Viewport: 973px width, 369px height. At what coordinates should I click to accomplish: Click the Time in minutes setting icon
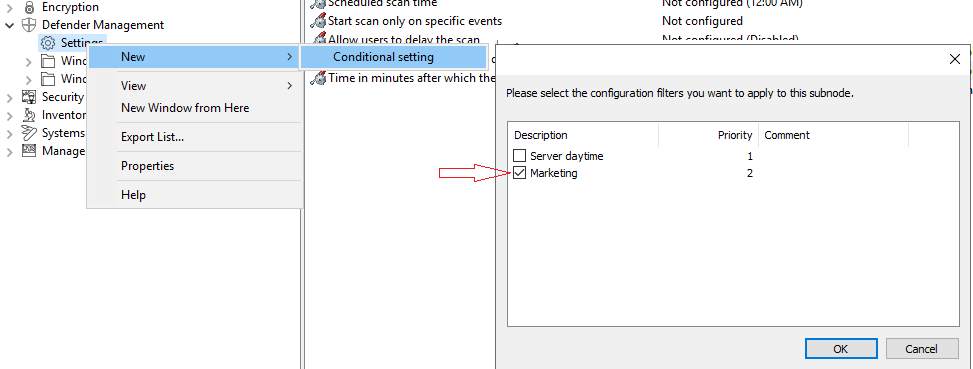pyautogui.click(x=318, y=78)
